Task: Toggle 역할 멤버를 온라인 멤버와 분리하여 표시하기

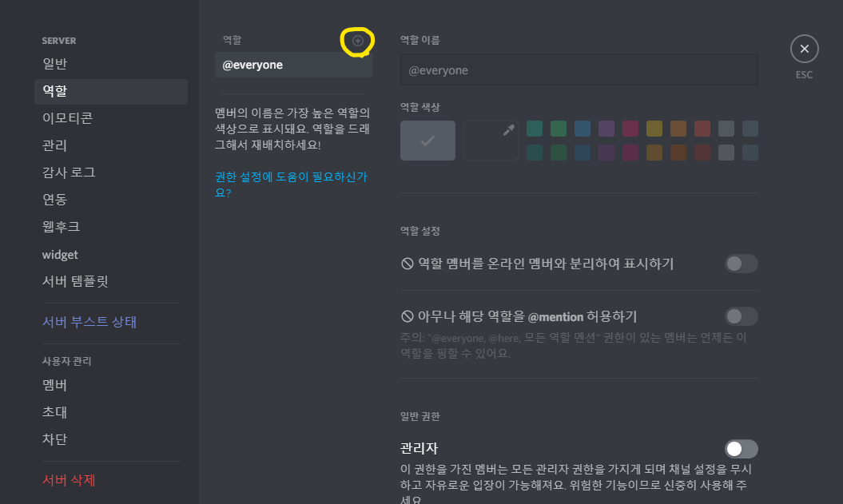Action: coord(741,264)
